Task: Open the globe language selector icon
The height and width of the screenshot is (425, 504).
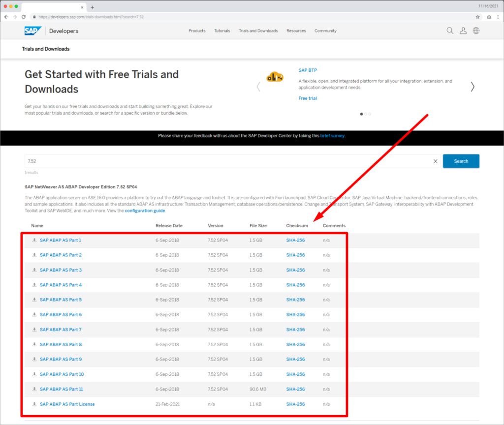Action: coord(476,30)
